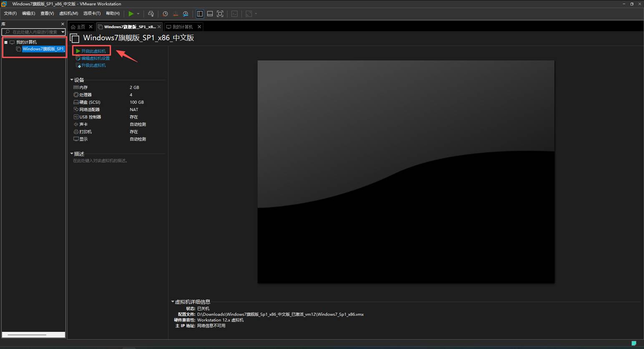Enter full screen mode icon
Image resolution: width=644 pixels, height=349 pixels.
click(220, 14)
